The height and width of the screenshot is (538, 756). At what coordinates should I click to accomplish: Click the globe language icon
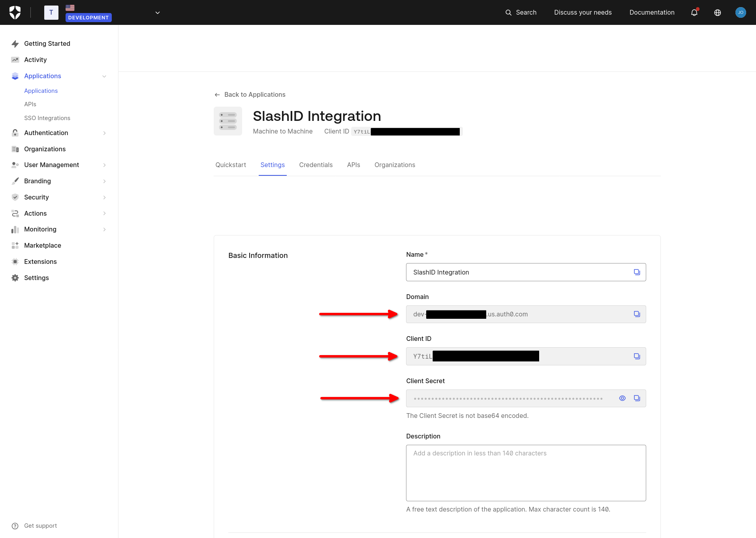tap(717, 12)
